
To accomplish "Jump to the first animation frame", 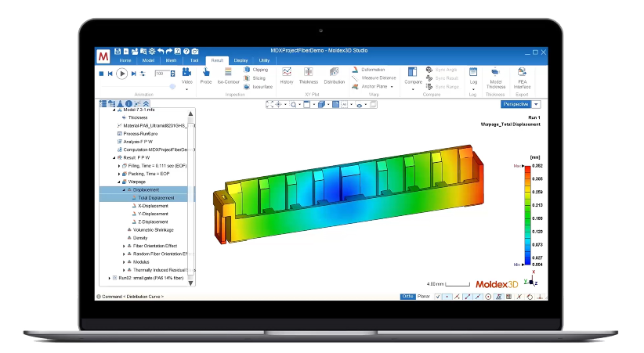I will pyautogui.click(x=110, y=74).
